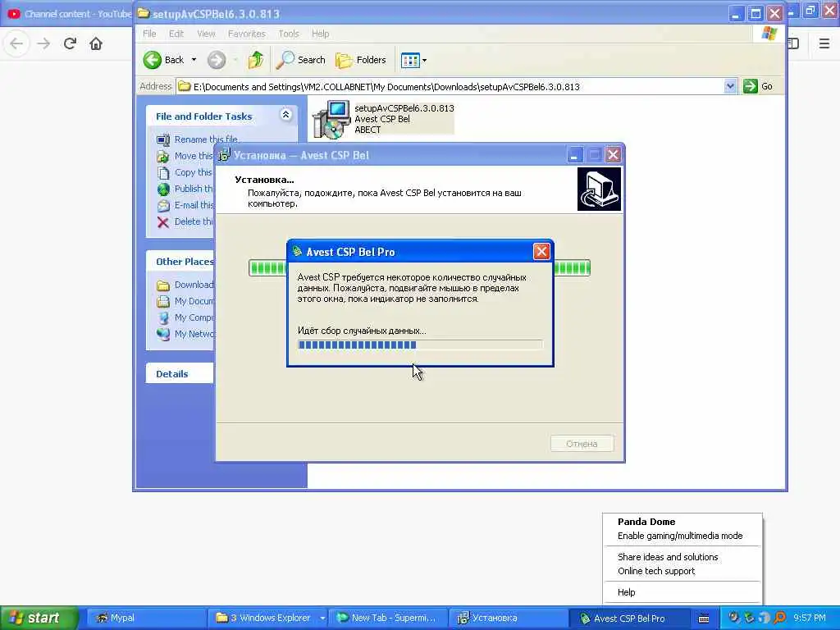Minimize the Установка installer window
The width and height of the screenshot is (840, 630).
coord(573,155)
